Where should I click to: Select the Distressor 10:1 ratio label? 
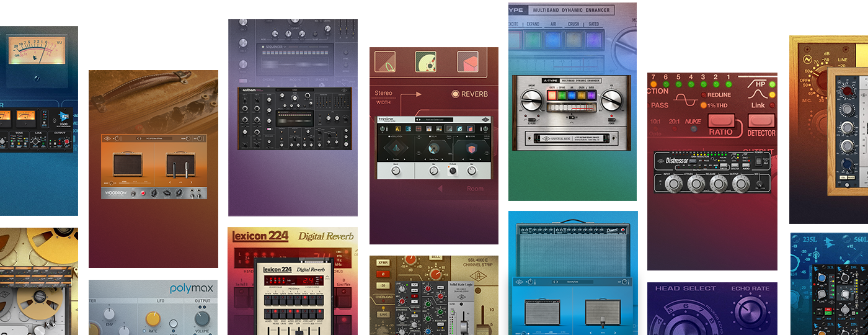tap(654, 121)
